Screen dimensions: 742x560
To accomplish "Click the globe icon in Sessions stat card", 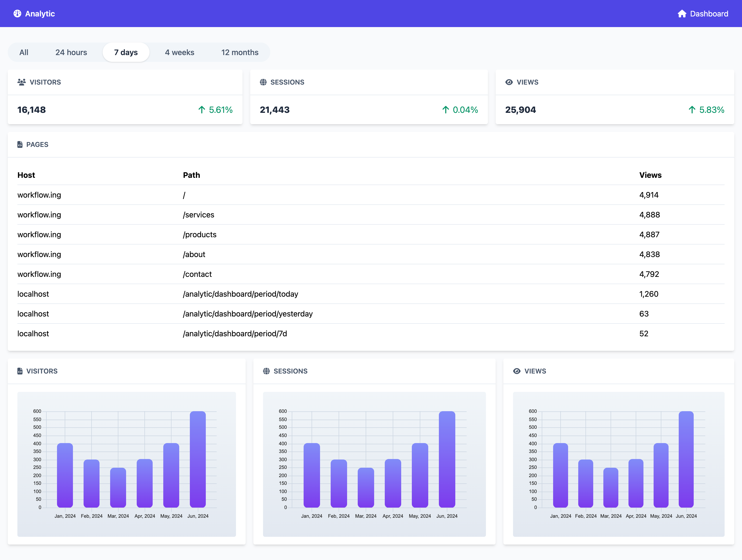I will [x=263, y=82].
